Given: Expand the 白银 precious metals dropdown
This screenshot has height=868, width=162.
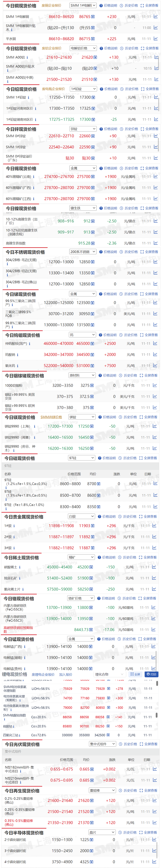Looking at the screenshot, I should coord(81,516).
